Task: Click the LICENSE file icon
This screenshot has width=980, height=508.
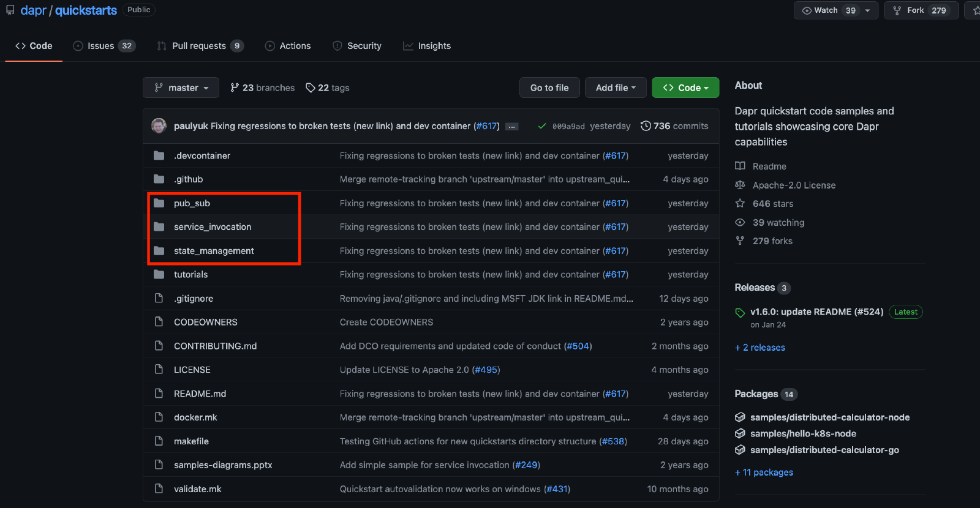Action: pos(159,370)
